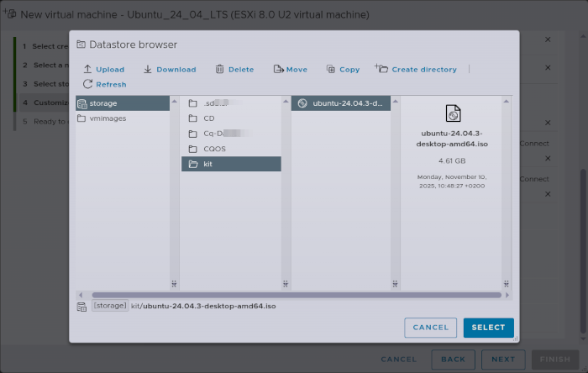This screenshot has height=373, width=588.
Task: Select the storage datastore
Action: coord(104,103)
